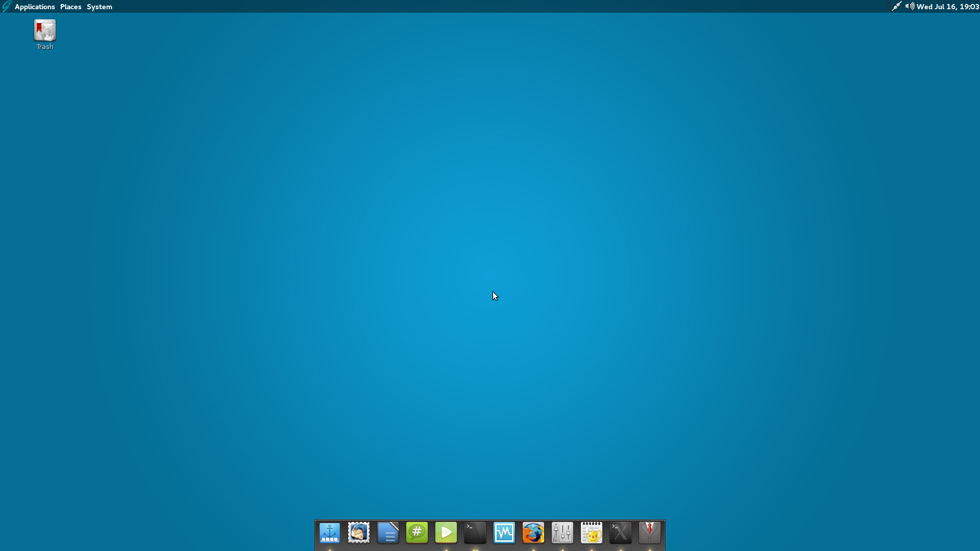Select the Trash desktop icon

tap(45, 32)
